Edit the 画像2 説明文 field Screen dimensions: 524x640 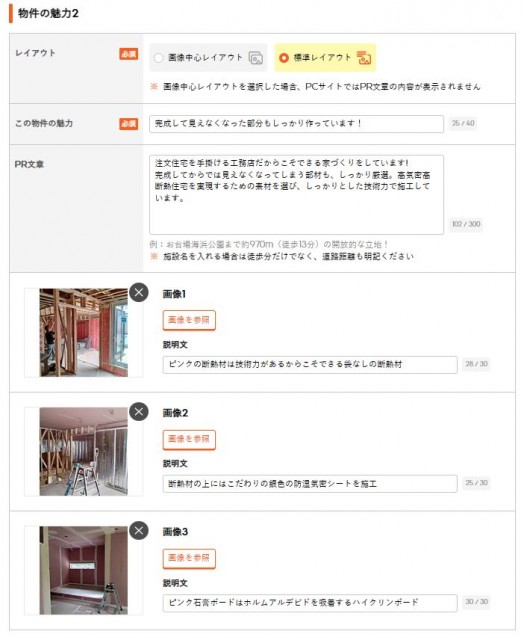[x=310, y=484]
